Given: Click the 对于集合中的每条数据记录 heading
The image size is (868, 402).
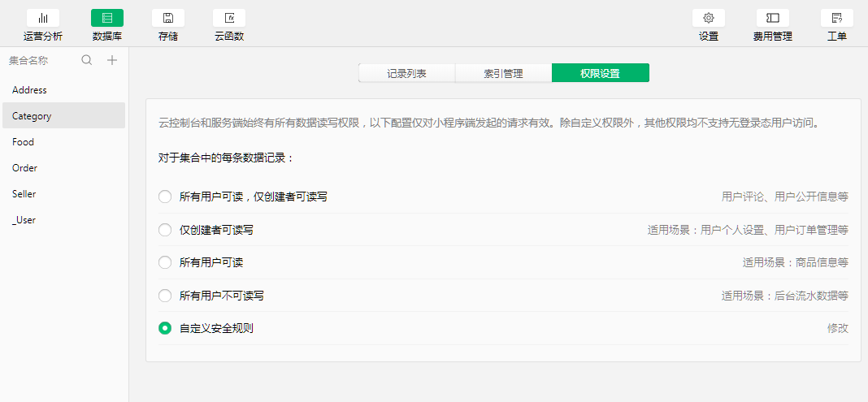Looking at the screenshot, I should pyautogui.click(x=225, y=158).
